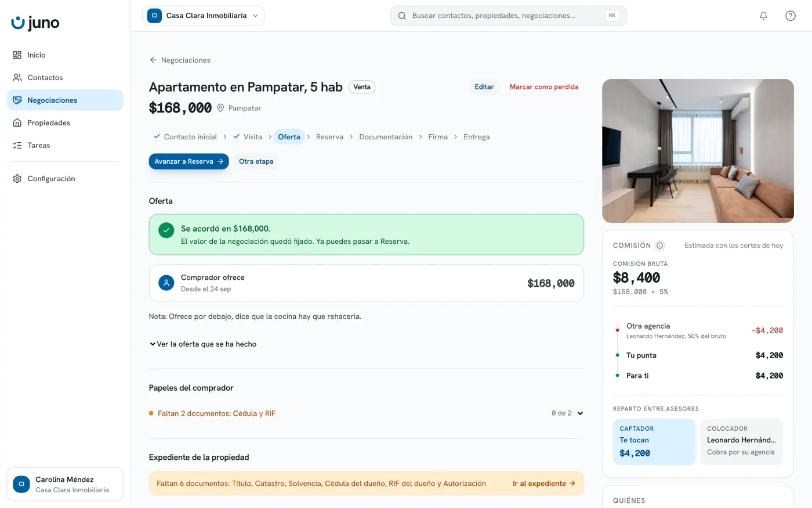812x508 pixels.
Task: Select the Contacto inicial stage
Action: pos(185,137)
